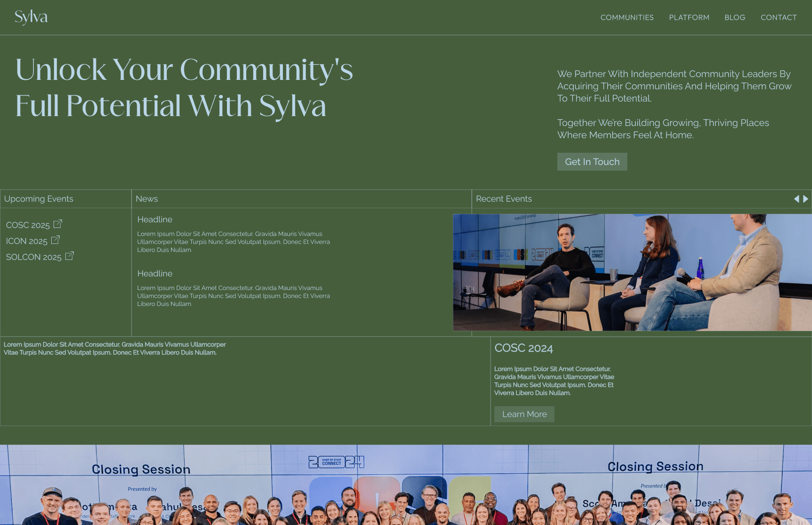Open the SOLCON 2025 external link icon

click(x=70, y=256)
